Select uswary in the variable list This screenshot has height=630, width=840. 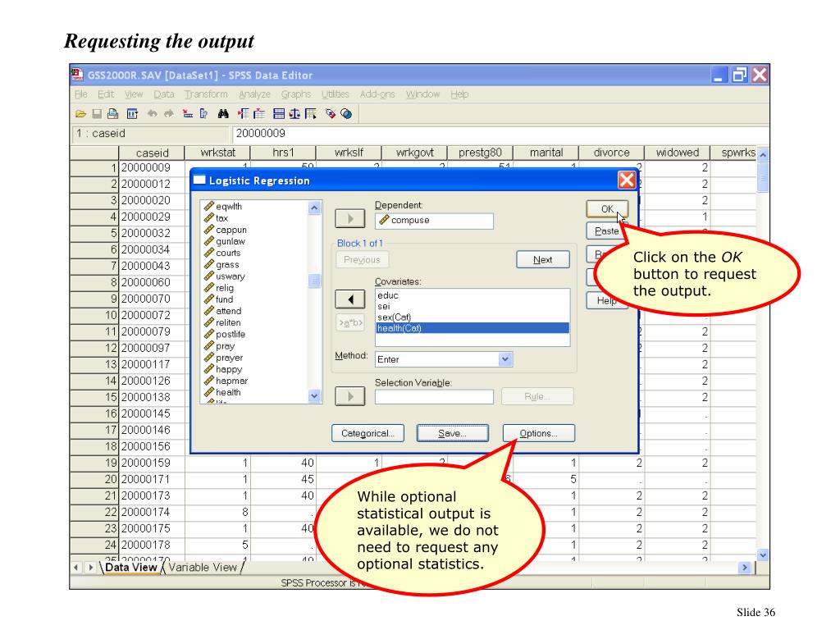[231, 276]
